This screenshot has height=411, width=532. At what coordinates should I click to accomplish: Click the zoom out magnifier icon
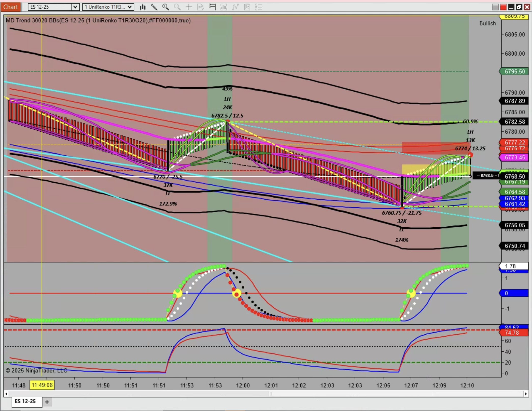(x=177, y=7)
